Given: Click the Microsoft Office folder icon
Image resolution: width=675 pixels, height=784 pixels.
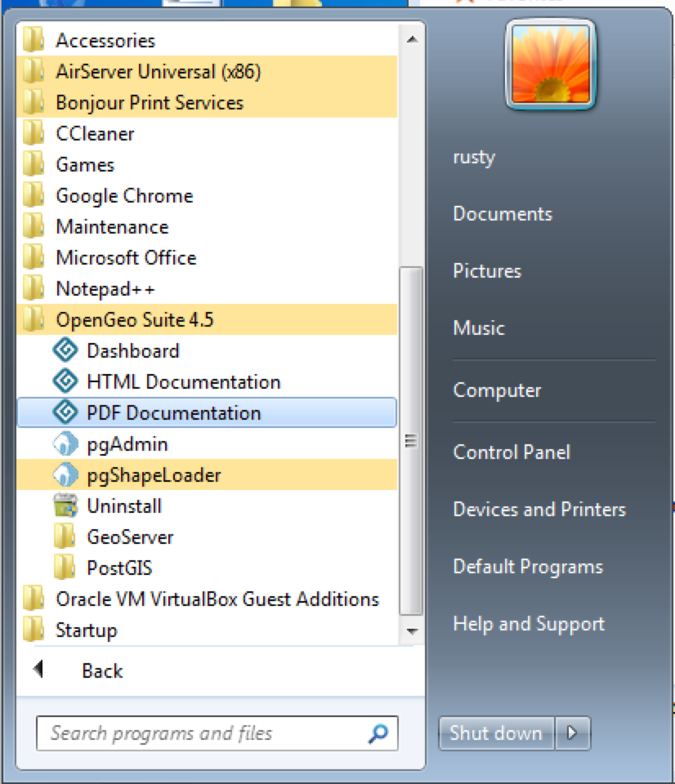Looking at the screenshot, I should 34,257.
